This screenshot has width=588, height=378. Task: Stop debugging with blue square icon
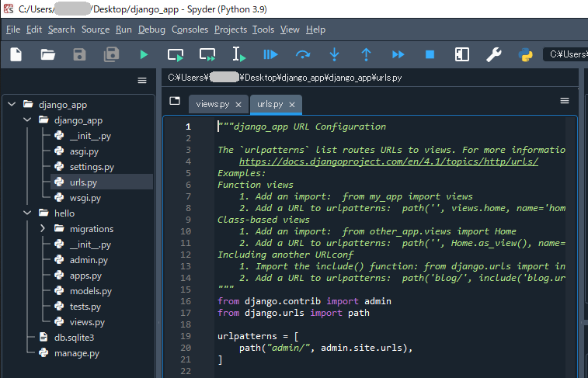(430, 54)
